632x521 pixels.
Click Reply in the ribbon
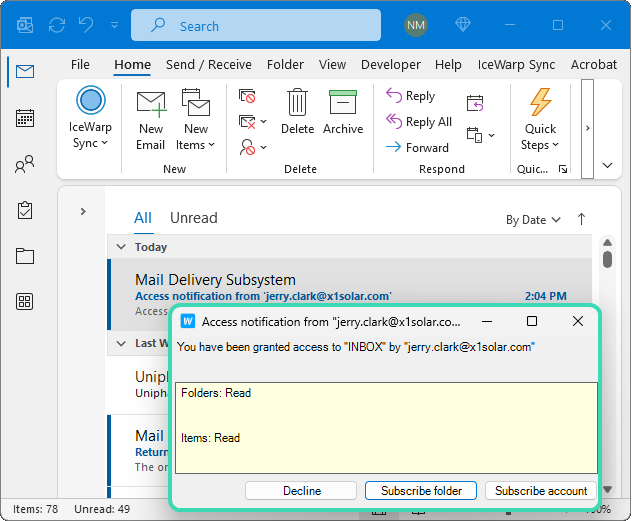point(410,96)
